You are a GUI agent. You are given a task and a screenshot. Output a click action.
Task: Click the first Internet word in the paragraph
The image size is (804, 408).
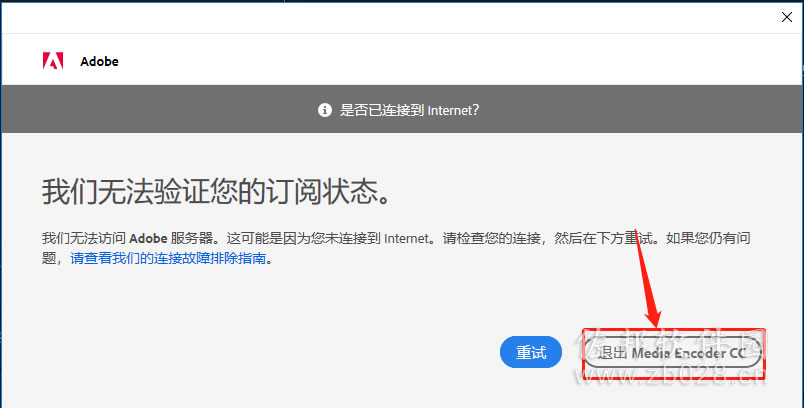406,238
